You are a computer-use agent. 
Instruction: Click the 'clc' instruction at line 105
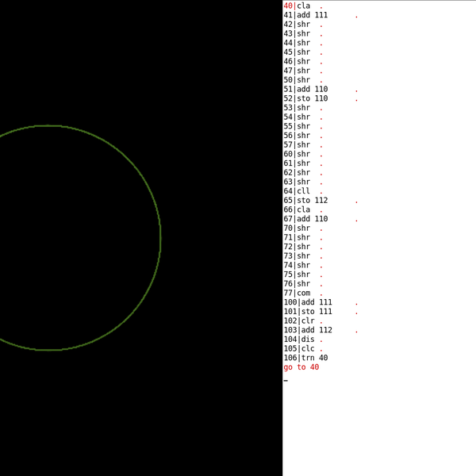coord(308,348)
